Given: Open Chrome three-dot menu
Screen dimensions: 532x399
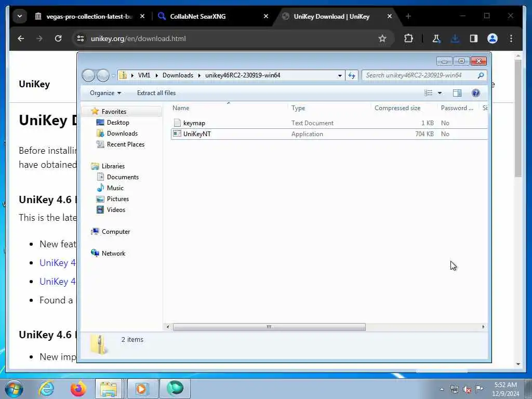Looking at the screenshot, I should click(x=511, y=38).
